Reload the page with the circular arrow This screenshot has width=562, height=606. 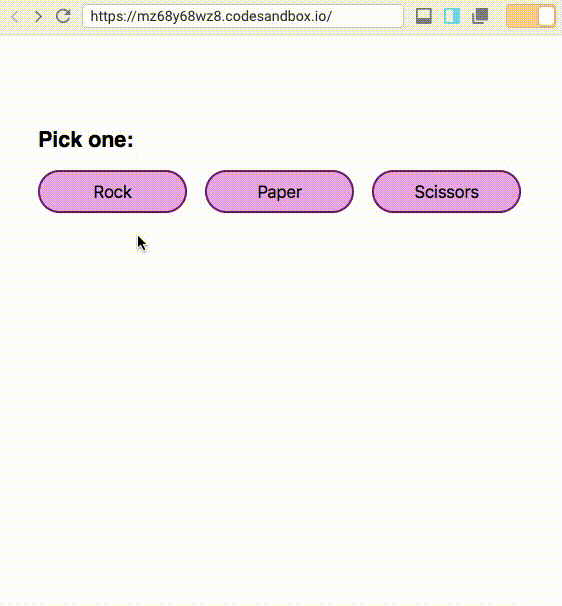click(63, 16)
